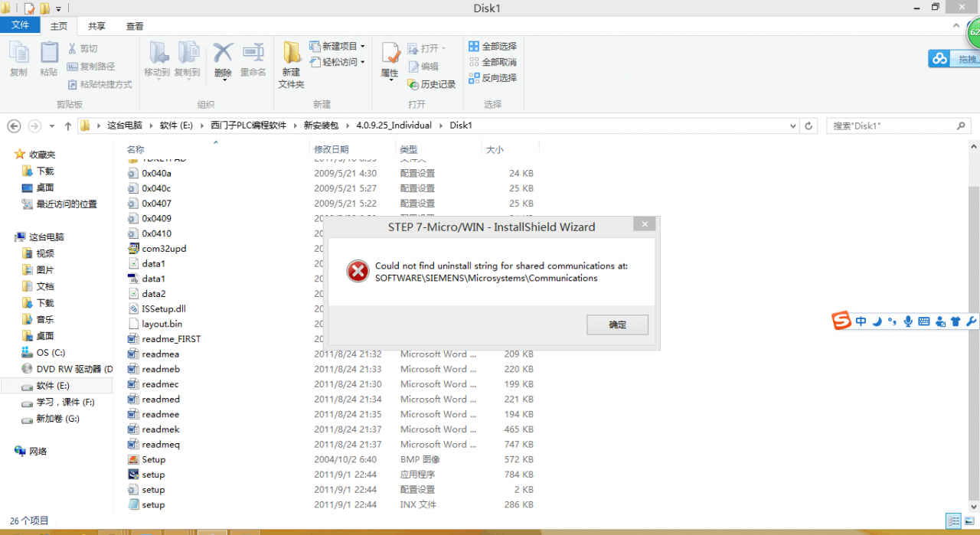Click the Sogou wrench settings icon
The image size is (980, 535).
(x=971, y=321)
